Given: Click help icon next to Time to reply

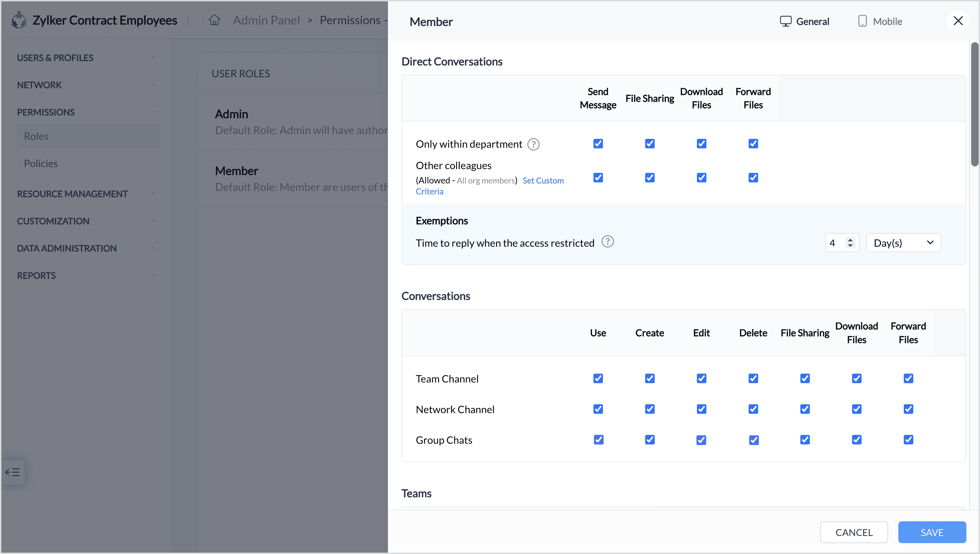Looking at the screenshot, I should tap(607, 242).
